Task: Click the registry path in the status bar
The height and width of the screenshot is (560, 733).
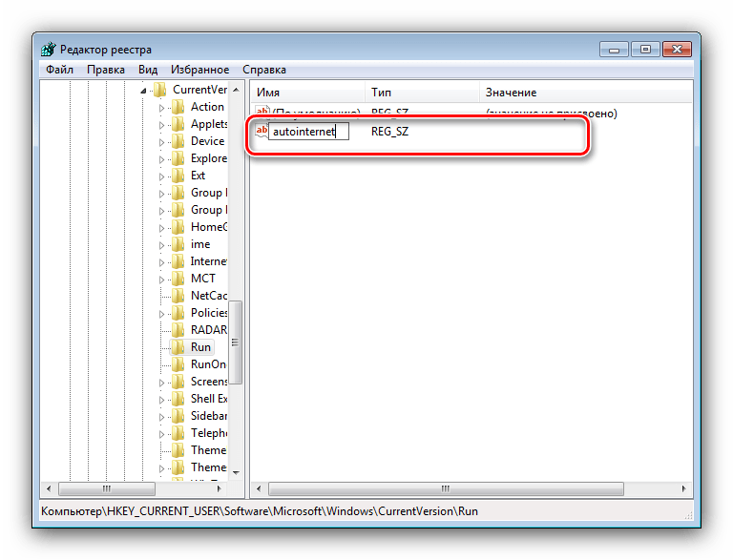Action: pos(260,511)
